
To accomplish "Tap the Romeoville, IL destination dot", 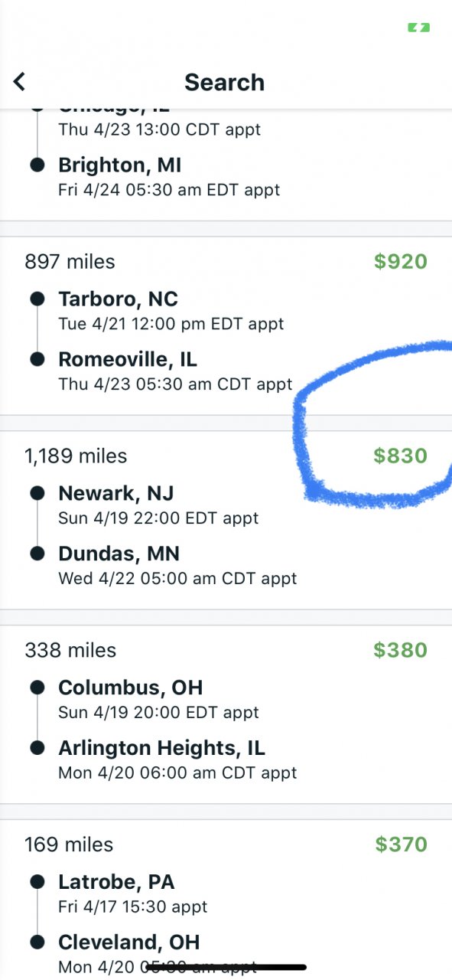I will click(37, 359).
